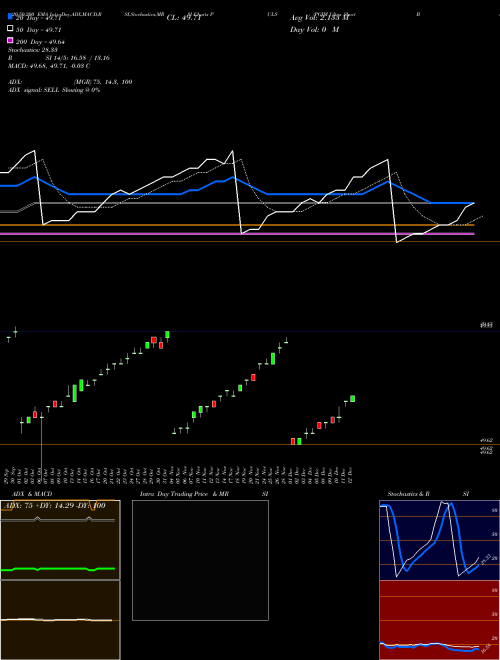
Task: Click the ADX chart panel with green line
Action: click(60, 540)
